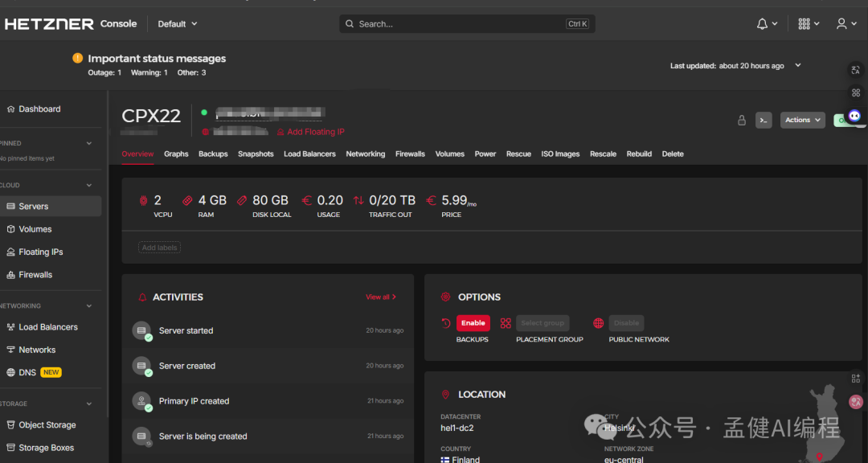
Task: Open the server console terminal icon
Action: (764, 121)
